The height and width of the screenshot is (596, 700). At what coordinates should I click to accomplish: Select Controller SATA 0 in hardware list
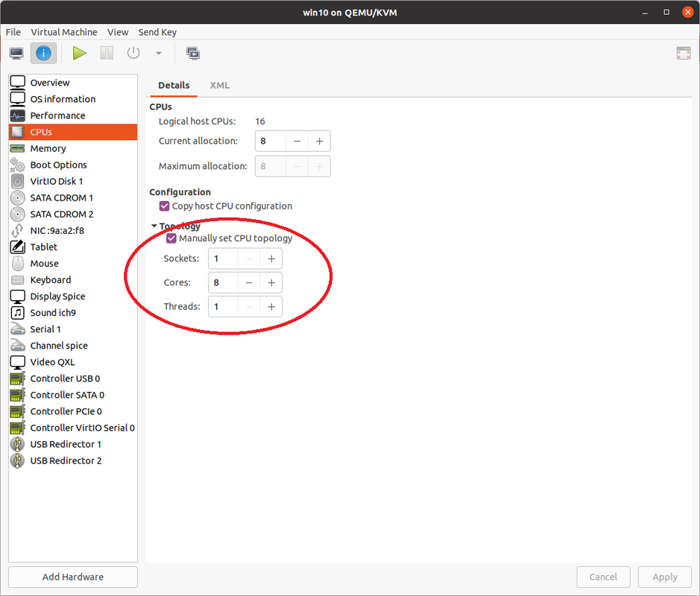[x=73, y=396]
